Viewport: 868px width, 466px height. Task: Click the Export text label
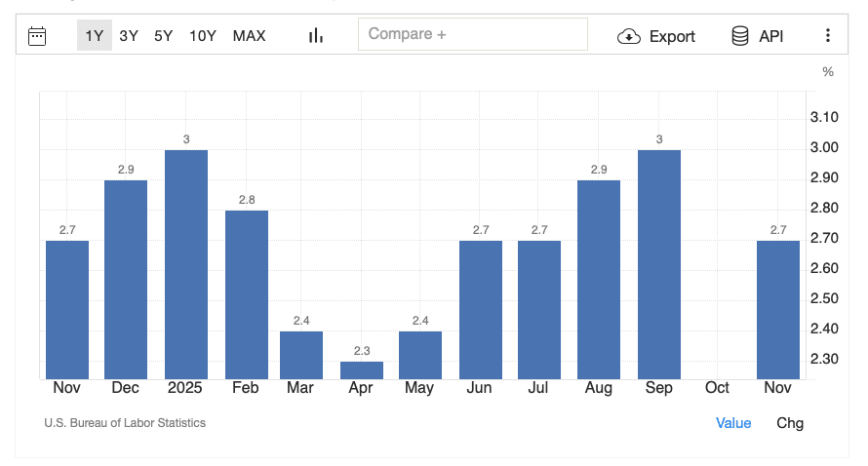(x=672, y=36)
